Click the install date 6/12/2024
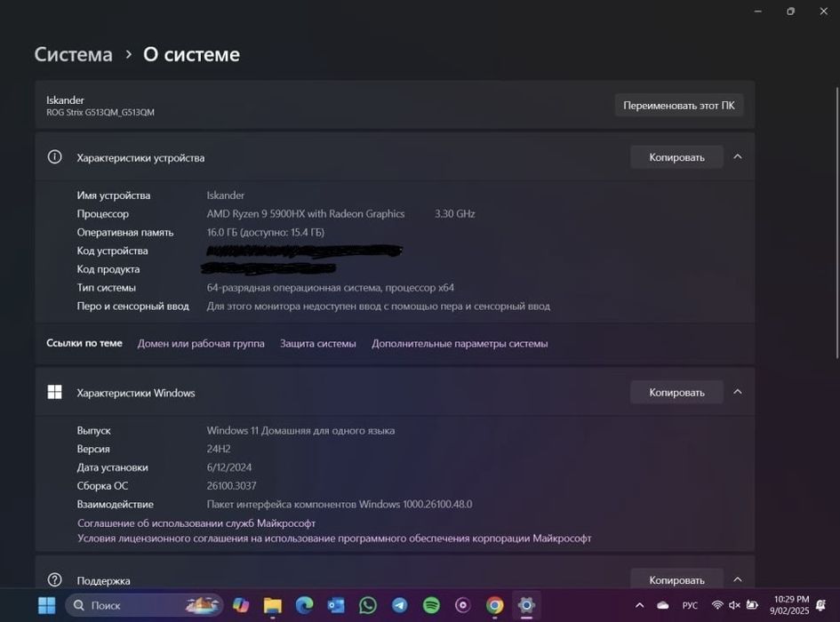 (x=229, y=467)
